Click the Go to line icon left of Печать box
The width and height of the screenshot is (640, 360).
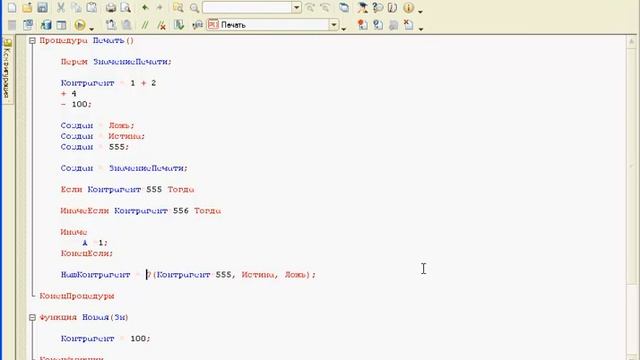pos(198,25)
